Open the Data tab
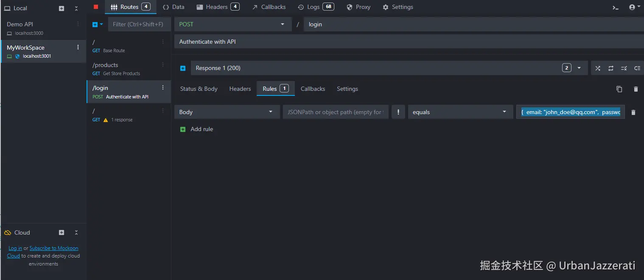Viewport: 644px width, 280px height. click(x=174, y=7)
